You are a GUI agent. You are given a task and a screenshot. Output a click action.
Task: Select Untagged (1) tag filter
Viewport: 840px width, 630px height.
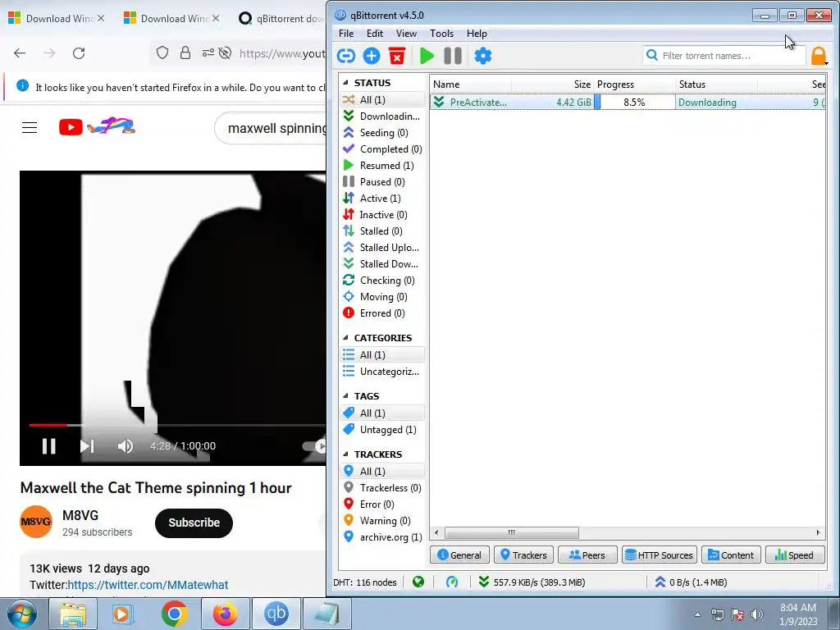pos(382,430)
